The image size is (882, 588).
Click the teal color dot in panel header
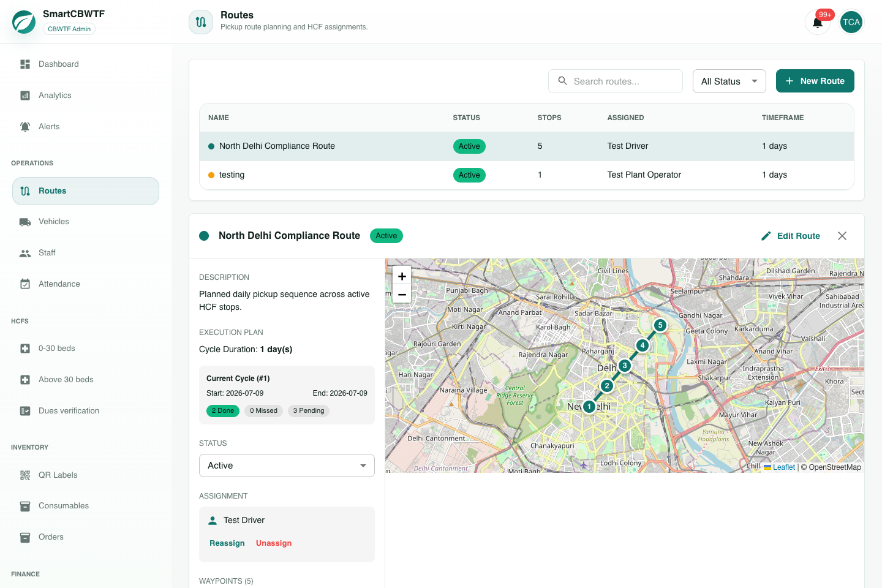point(205,236)
